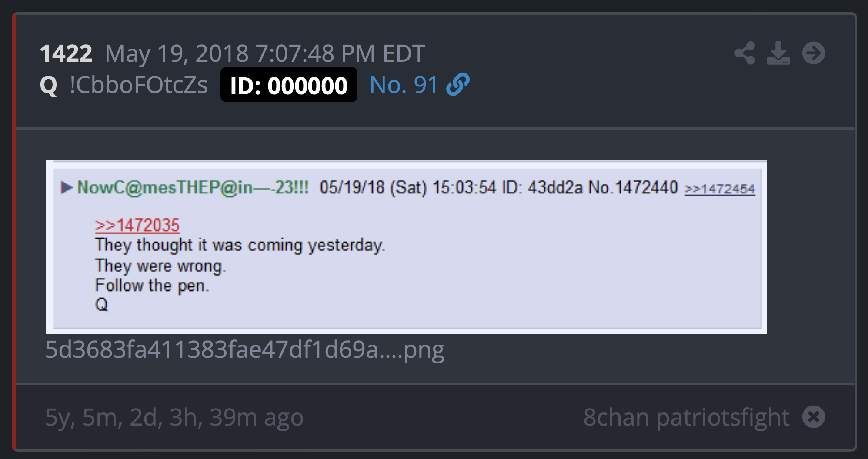Screen dimensions: 868x459
Task: Select the ID: 000000 badge
Action: (x=289, y=85)
